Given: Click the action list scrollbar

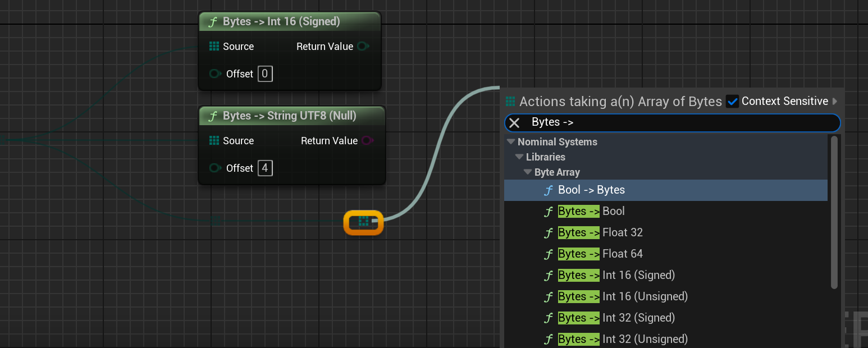Looking at the screenshot, I should (834, 213).
